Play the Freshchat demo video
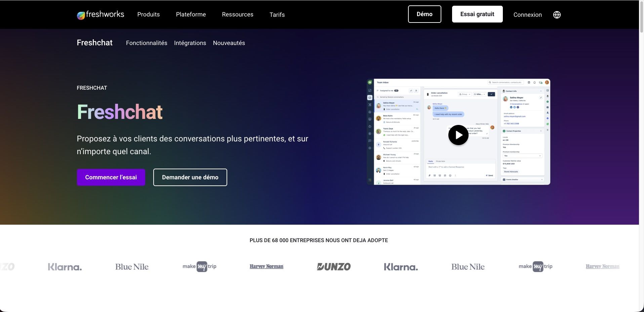This screenshot has width=644, height=312. (x=458, y=135)
